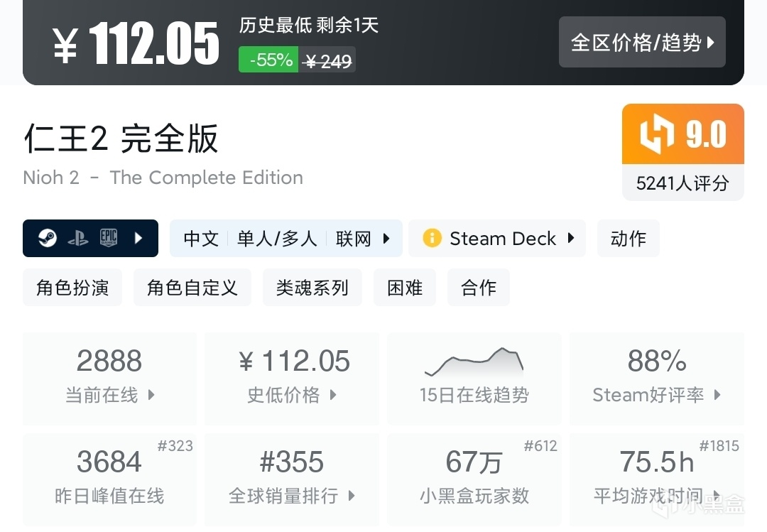Expand Steam Deck compatibility details
The image size is (767, 532).
[x=570, y=238]
